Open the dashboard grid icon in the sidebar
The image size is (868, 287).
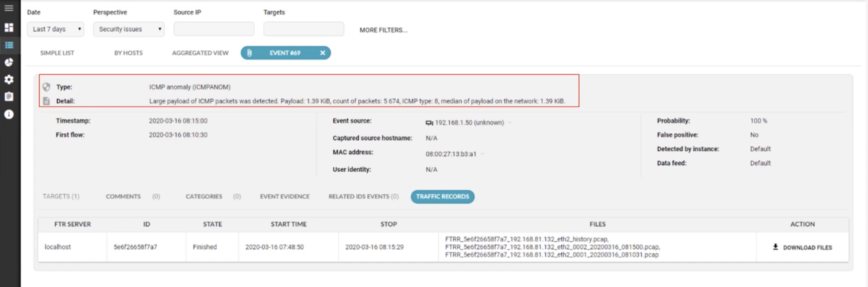click(9, 27)
